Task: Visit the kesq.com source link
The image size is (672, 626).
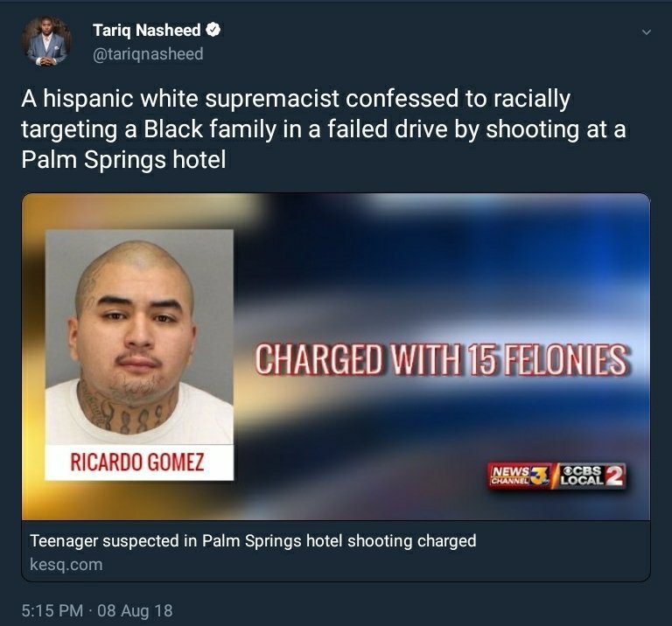Action: [x=66, y=564]
